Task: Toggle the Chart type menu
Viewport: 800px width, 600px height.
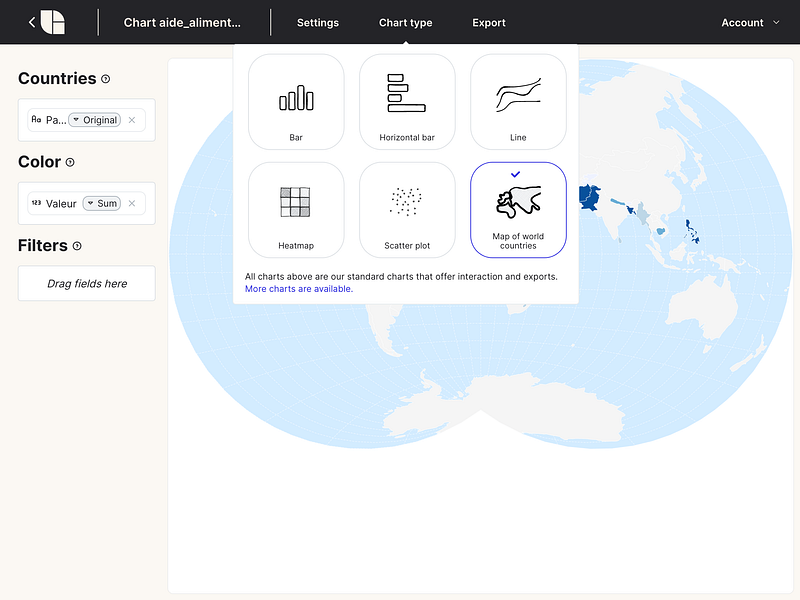Action: pyautogui.click(x=406, y=22)
